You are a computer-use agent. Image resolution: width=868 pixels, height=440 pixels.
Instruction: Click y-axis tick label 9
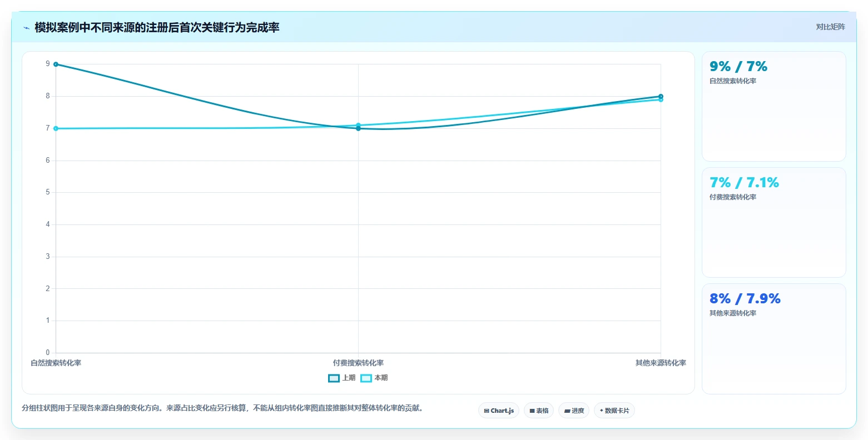48,64
